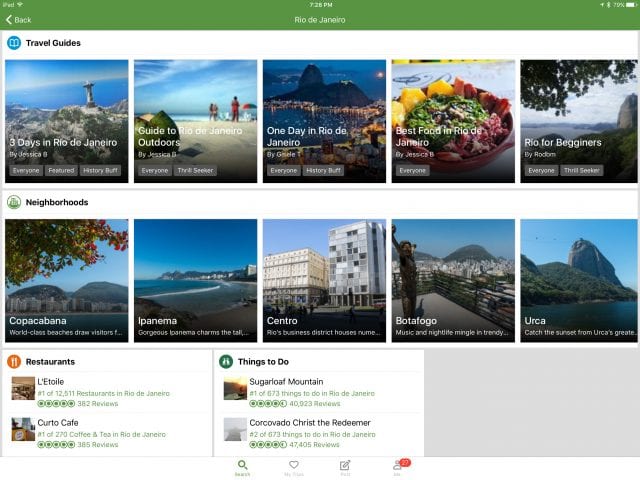Tap the Things to Do binoculars icon

pos(226,361)
